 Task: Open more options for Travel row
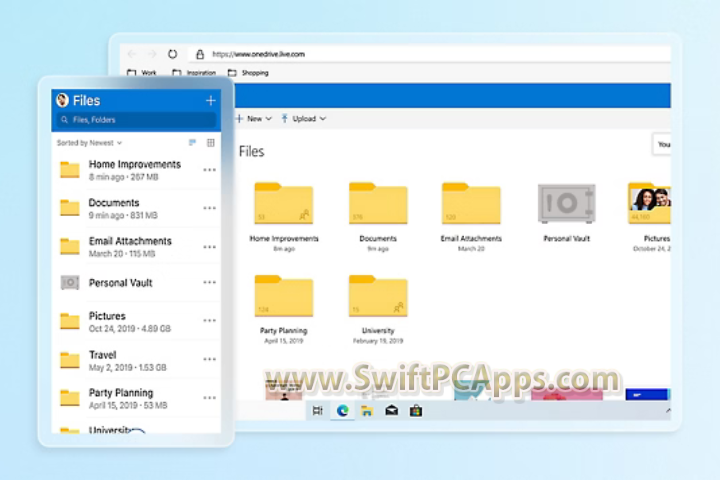[209, 359]
